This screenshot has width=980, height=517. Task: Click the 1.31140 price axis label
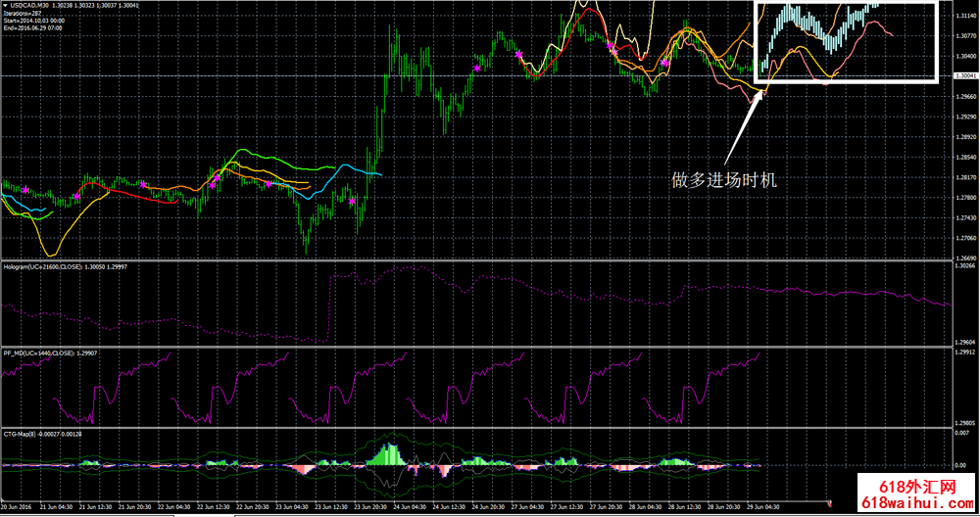pos(965,15)
